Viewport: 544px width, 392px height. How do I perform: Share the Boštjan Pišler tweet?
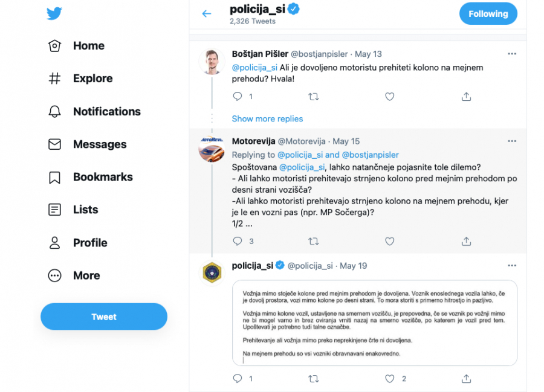coord(466,97)
